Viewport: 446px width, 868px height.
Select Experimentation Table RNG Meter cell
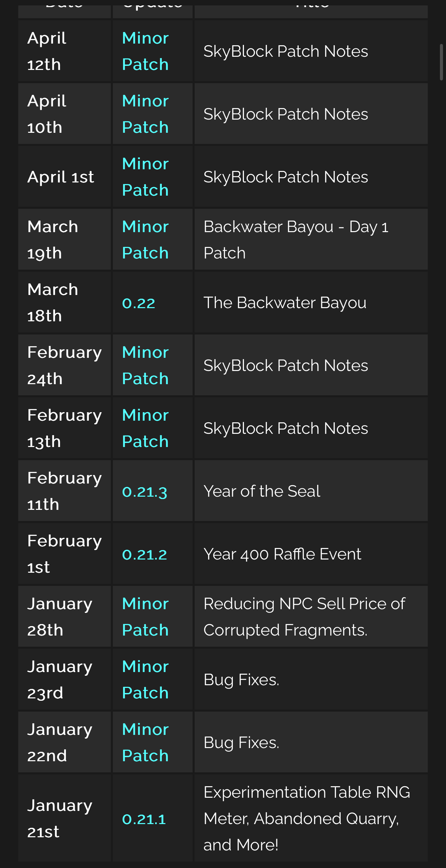point(311,818)
